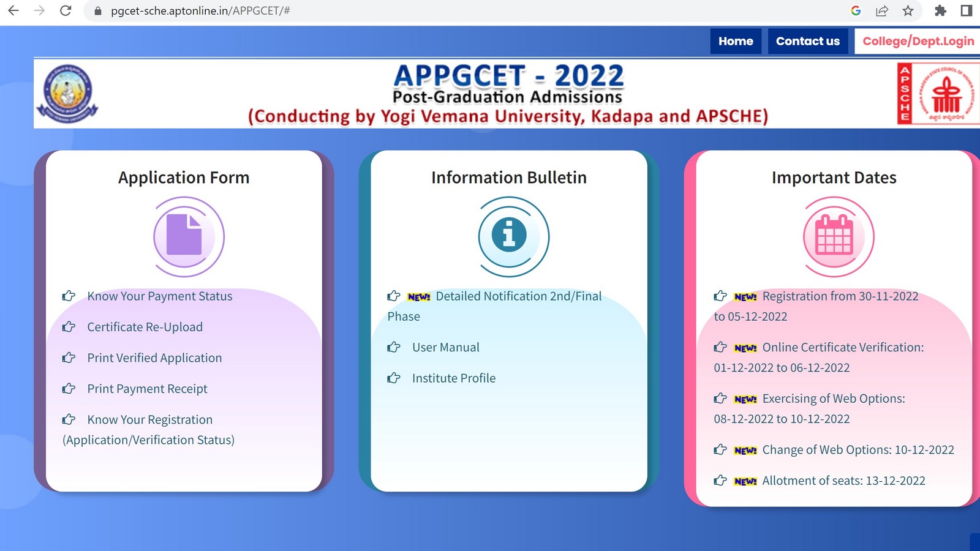980x551 pixels.
Task: Open Print Payment Receipt link
Action: pyautogui.click(x=147, y=389)
